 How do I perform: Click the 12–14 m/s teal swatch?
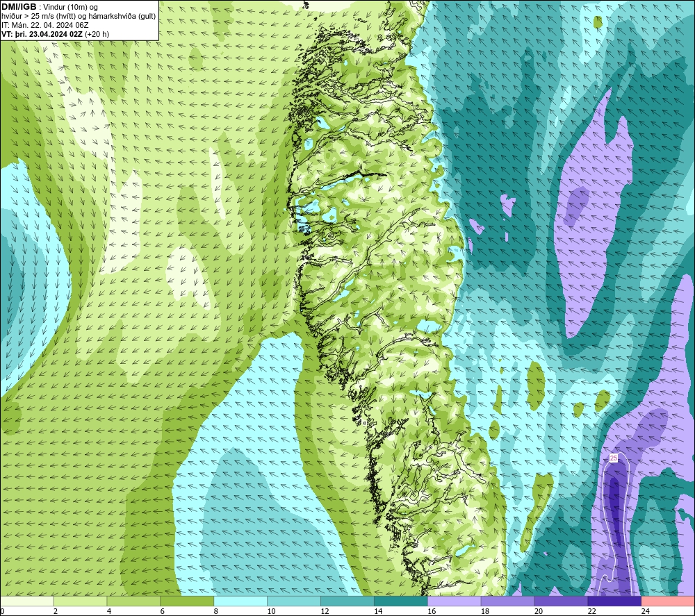click(x=347, y=601)
